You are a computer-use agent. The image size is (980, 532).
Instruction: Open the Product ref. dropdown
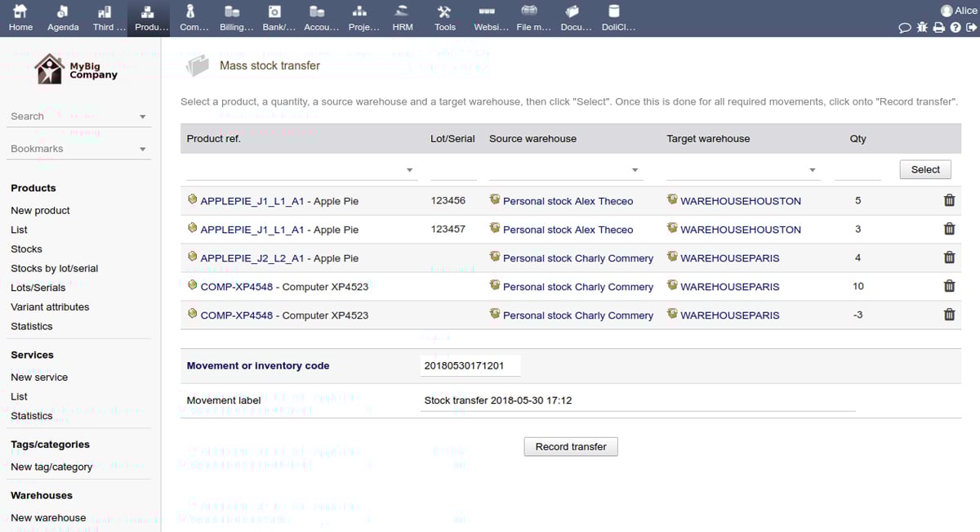click(x=411, y=170)
